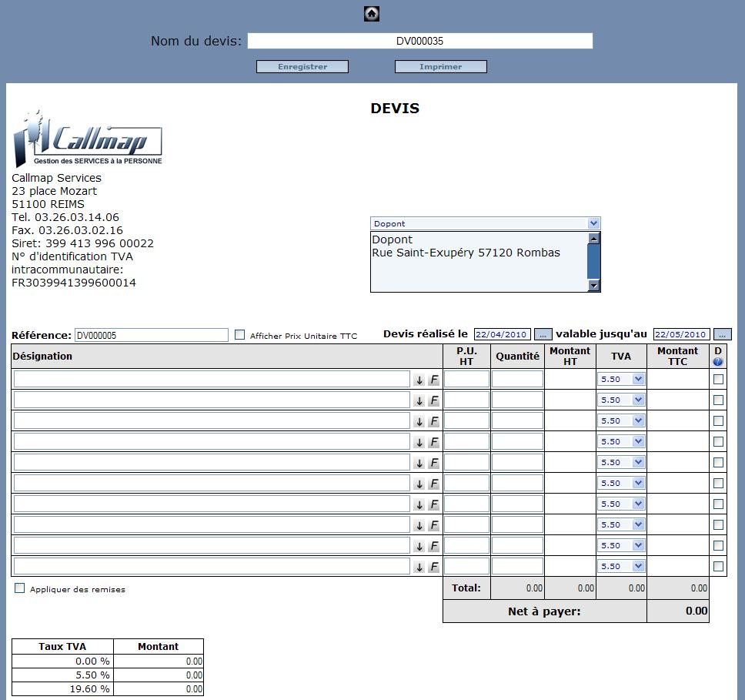Click the Enregistrer button

point(302,66)
